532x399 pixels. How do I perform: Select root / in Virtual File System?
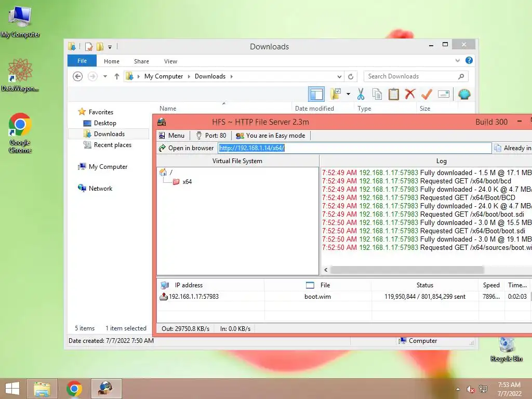(171, 172)
